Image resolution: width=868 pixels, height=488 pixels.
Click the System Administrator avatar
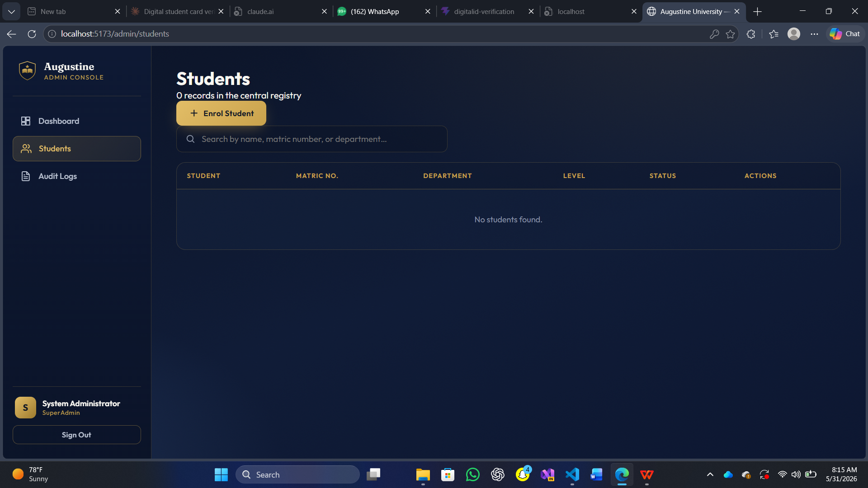[25, 408]
